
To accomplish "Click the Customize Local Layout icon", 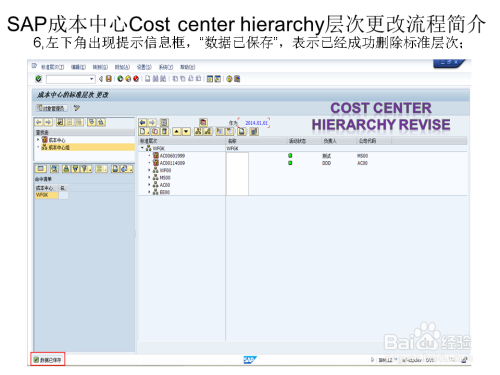I will point(237,79).
